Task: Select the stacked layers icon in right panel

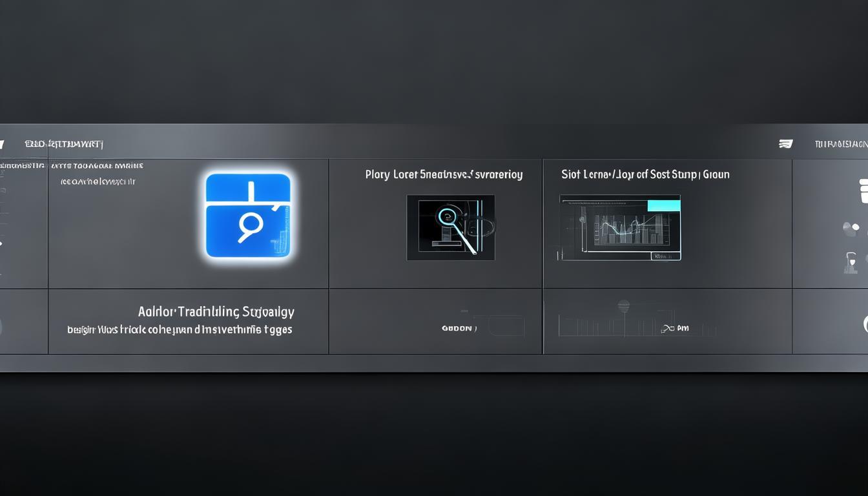Action: click(863, 191)
